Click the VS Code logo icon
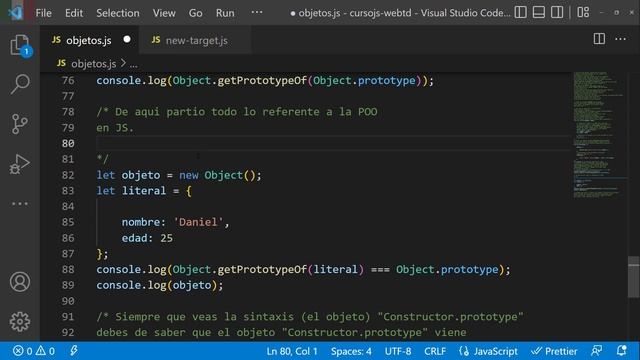 coord(16,13)
